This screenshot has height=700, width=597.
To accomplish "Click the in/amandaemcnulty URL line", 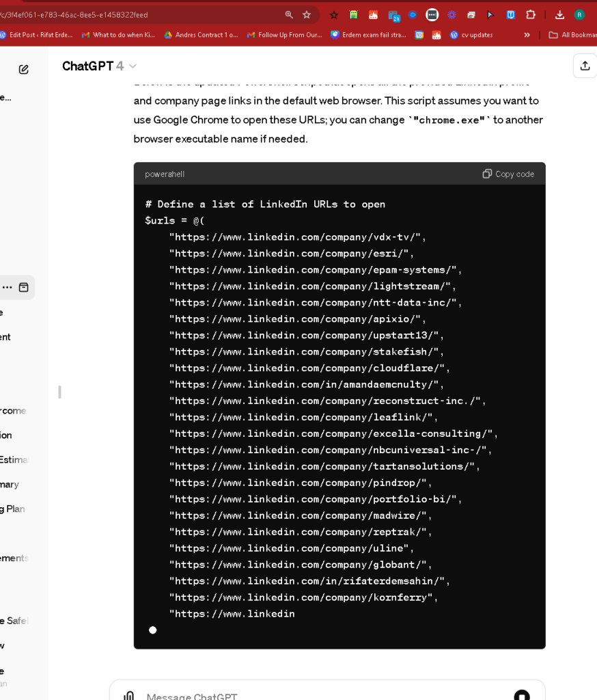I will click(x=306, y=384).
